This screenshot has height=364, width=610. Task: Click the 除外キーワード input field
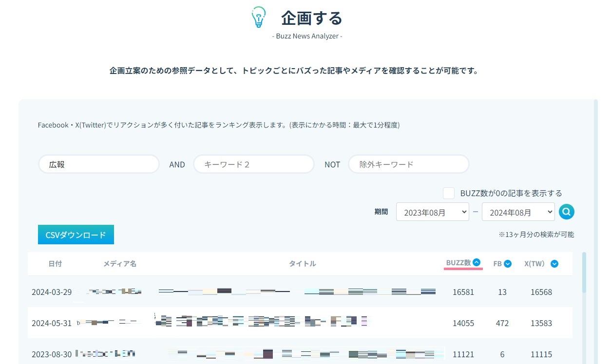408,164
